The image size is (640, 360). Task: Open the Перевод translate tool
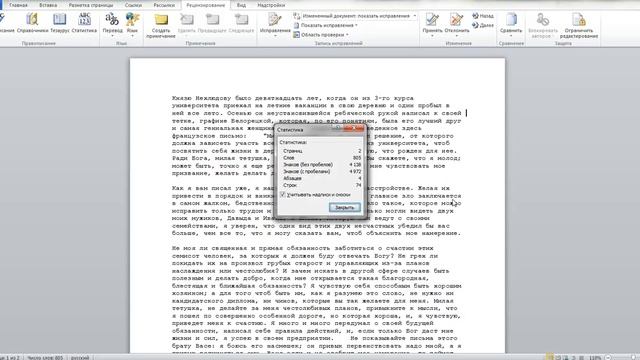tap(112, 24)
